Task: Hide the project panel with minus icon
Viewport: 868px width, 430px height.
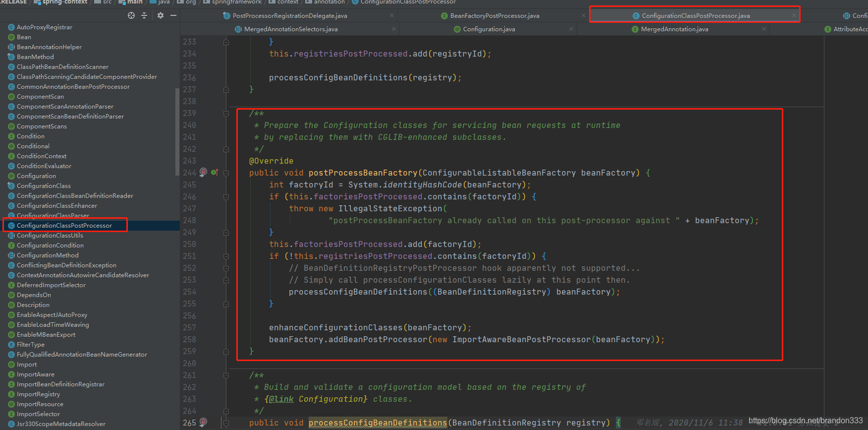Action: click(x=173, y=15)
